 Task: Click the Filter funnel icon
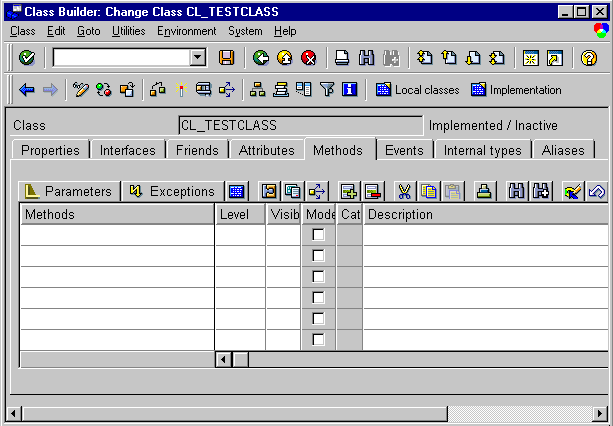click(x=328, y=90)
